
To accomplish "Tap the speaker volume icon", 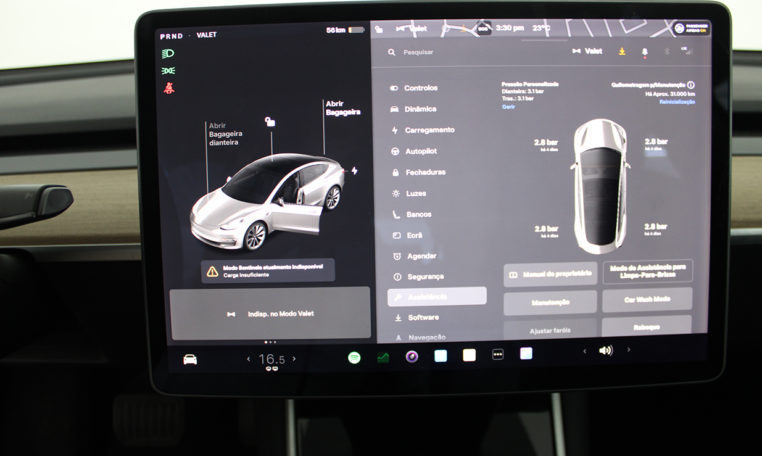I will (606, 350).
